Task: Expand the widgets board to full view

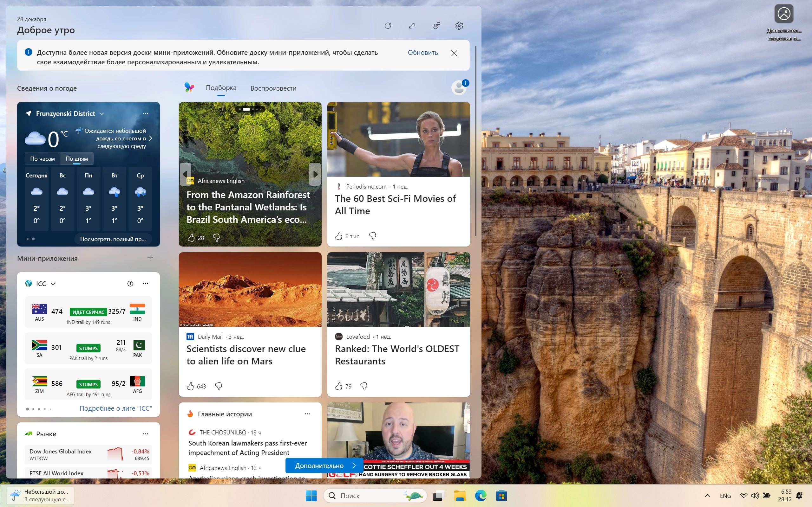Action: (x=411, y=25)
